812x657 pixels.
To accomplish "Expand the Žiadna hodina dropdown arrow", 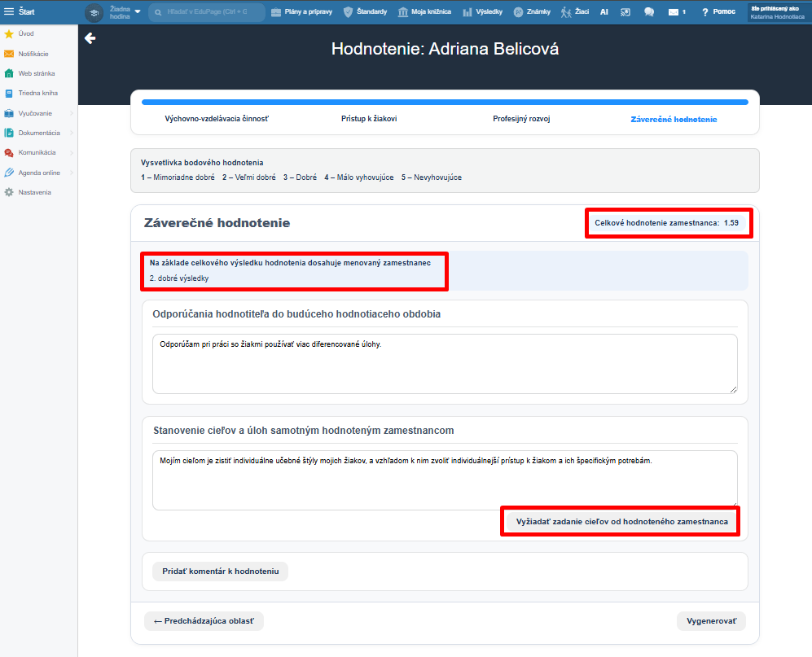I will click(x=137, y=11).
